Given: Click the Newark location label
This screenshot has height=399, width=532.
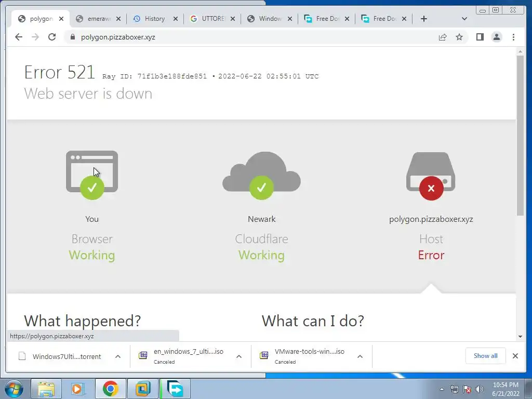Looking at the screenshot, I should tap(262, 219).
